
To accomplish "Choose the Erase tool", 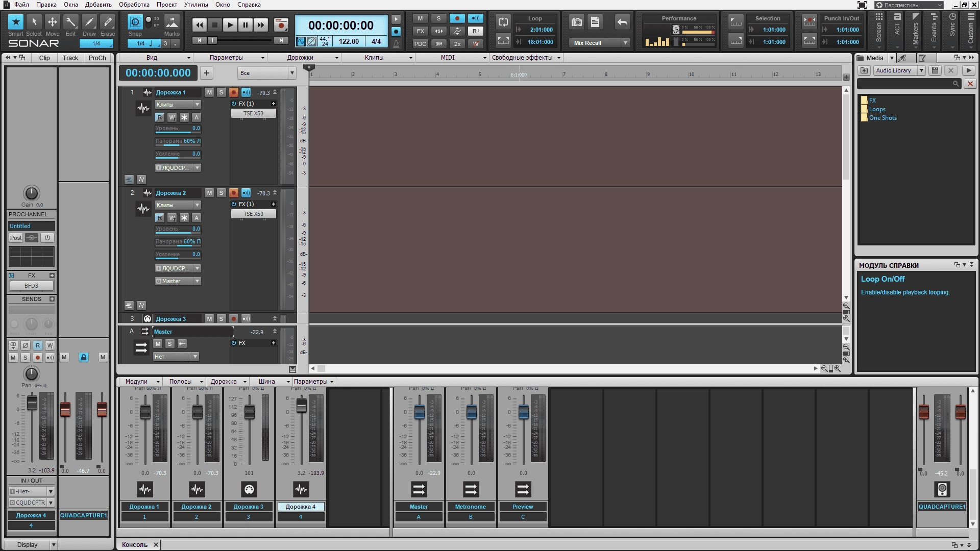I will pos(107,22).
